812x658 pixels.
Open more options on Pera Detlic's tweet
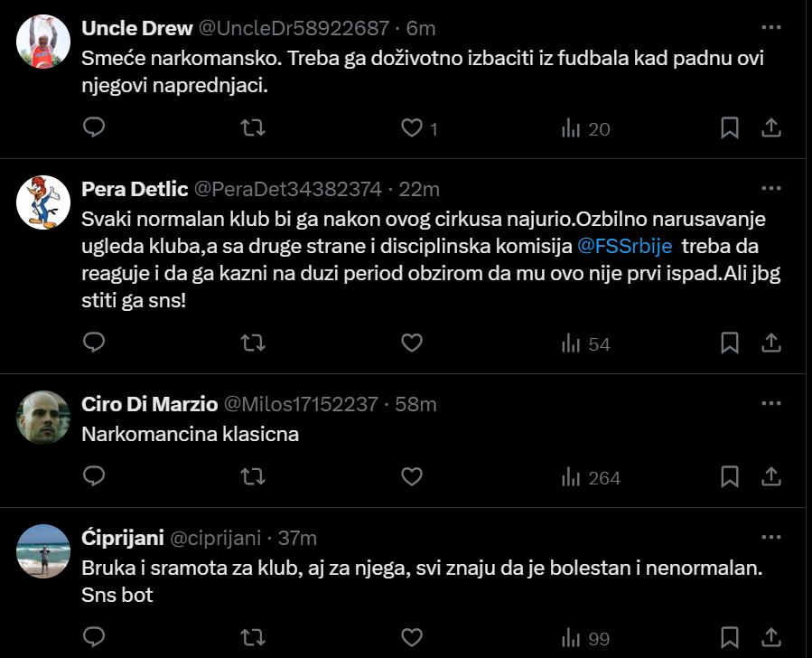pyautogui.click(x=770, y=188)
